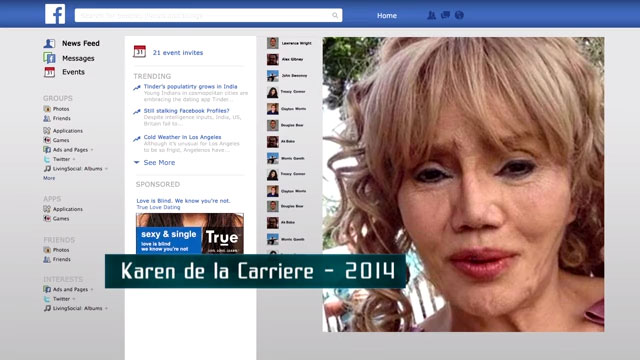
Task: Open Love is Blind sponsored link
Action: 183,201
